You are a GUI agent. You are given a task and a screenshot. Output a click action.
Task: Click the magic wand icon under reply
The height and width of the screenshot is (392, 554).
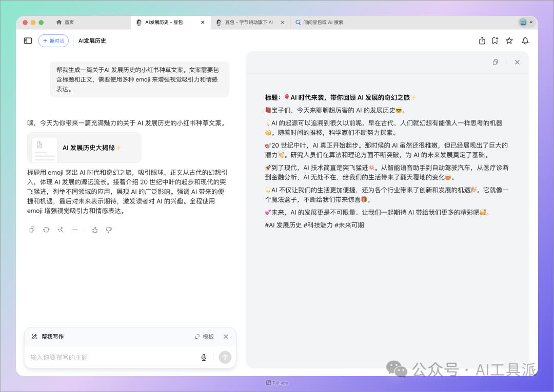click(x=61, y=230)
